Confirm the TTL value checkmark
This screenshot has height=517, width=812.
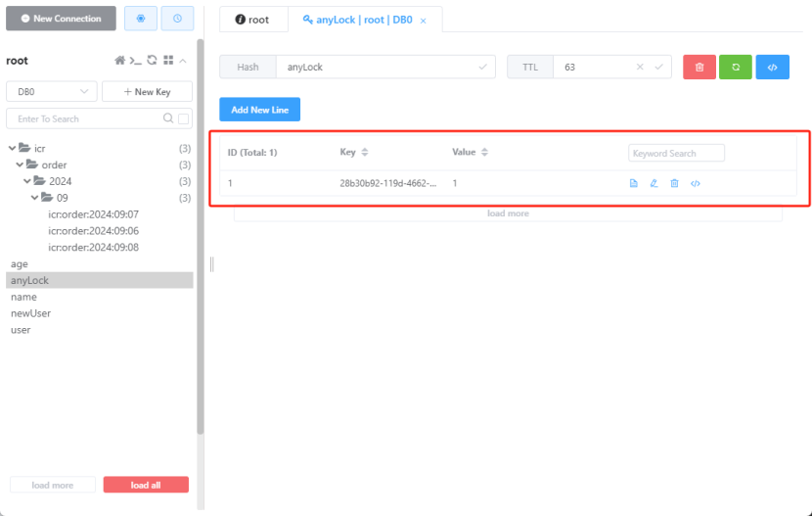pos(658,67)
